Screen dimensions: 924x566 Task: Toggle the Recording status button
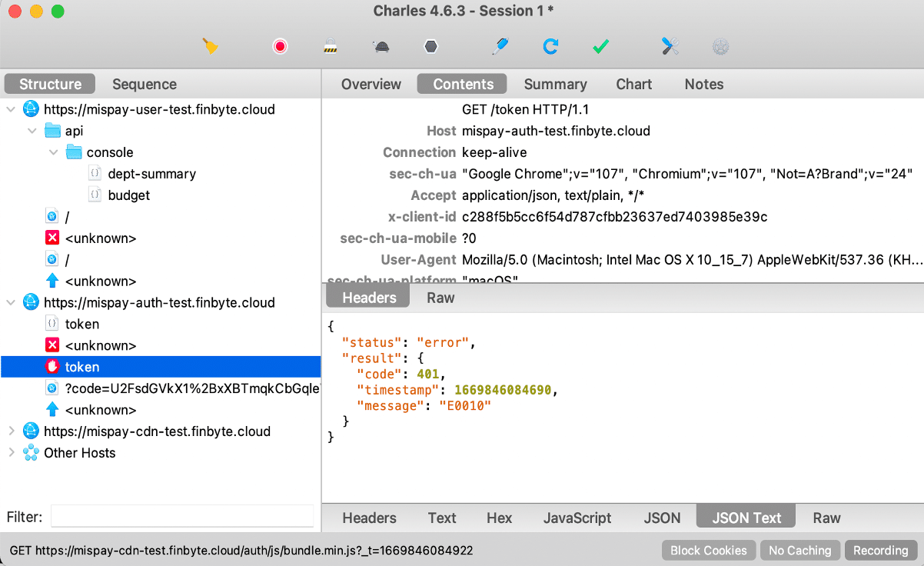coord(880,551)
